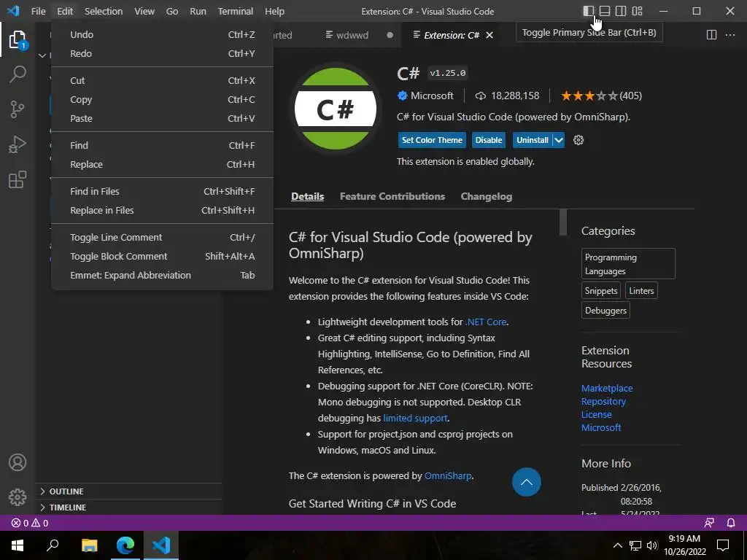747x560 pixels.
Task: Click the Set Color Theme button
Action: (432, 140)
